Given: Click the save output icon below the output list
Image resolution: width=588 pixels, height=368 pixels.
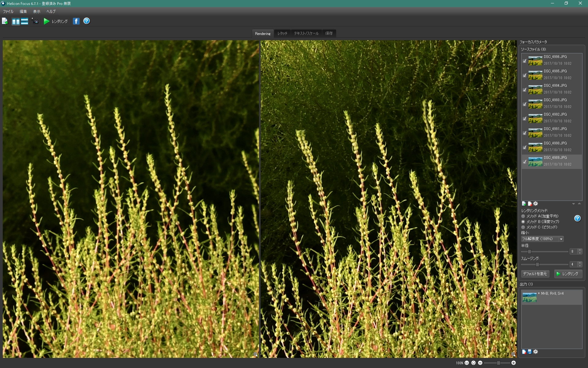Looking at the screenshot, I should pyautogui.click(x=530, y=352).
